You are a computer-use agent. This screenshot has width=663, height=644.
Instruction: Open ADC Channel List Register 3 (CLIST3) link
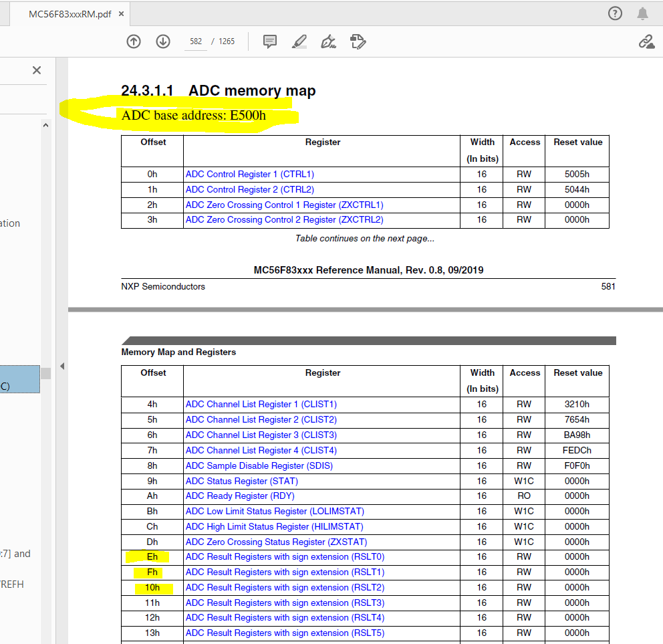pos(261,435)
